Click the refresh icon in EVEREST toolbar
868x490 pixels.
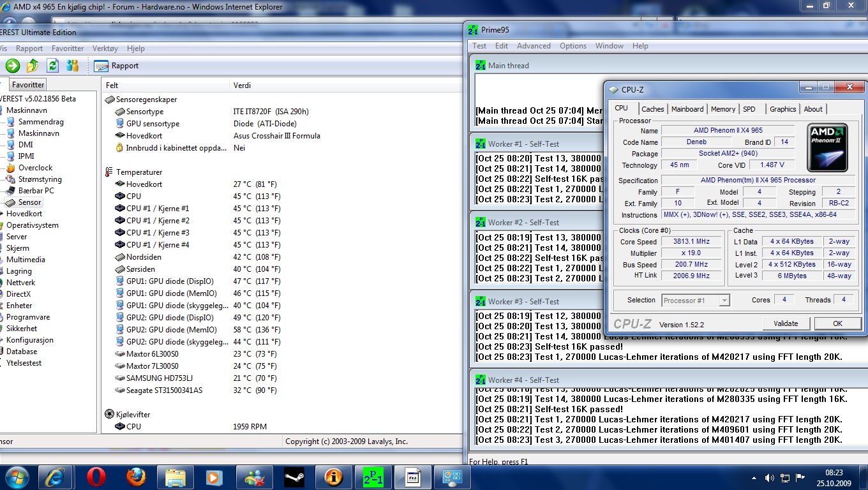tap(53, 65)
